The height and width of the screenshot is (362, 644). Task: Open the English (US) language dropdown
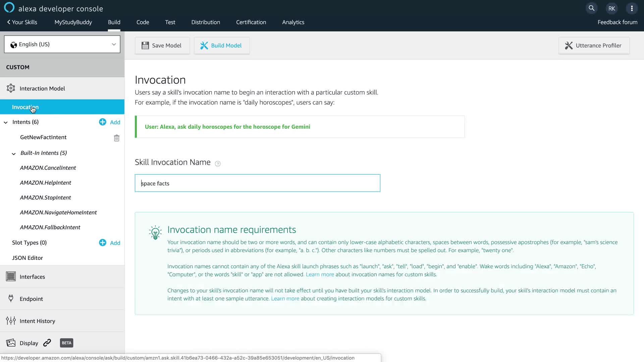[62, 44]
